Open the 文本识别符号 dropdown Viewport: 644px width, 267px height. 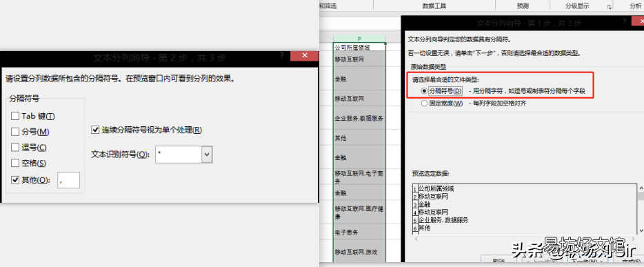pyautogui.click(x=207, y=155)
